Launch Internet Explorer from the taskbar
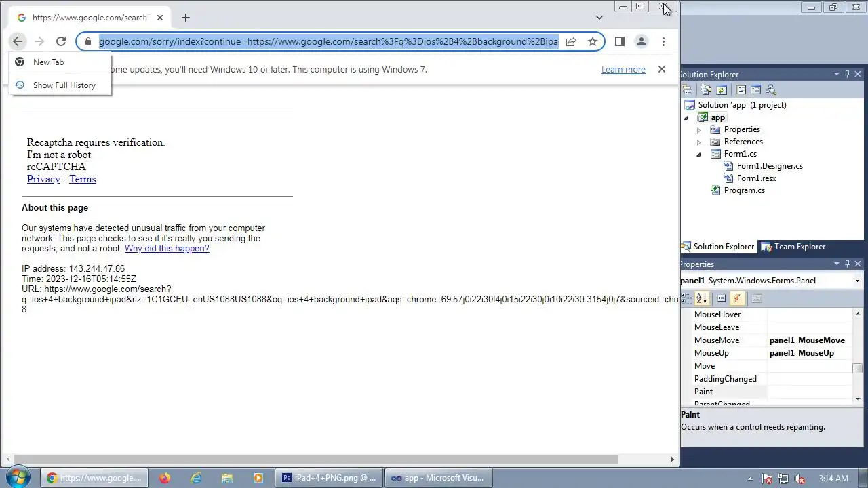 point(196,478)
